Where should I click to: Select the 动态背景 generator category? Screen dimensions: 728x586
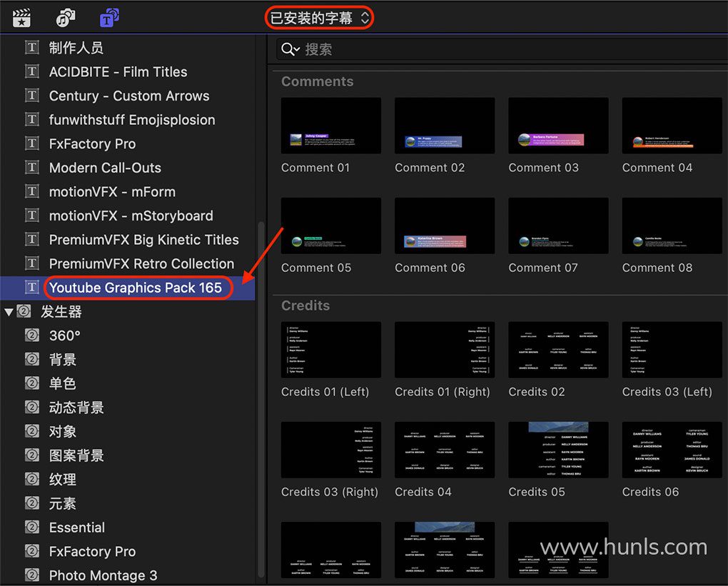[76, 408]
